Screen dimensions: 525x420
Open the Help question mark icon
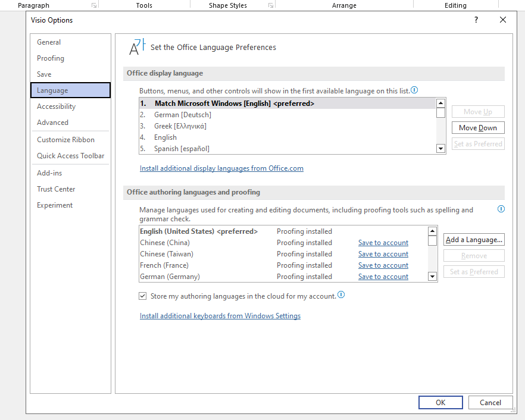point(476,20)
